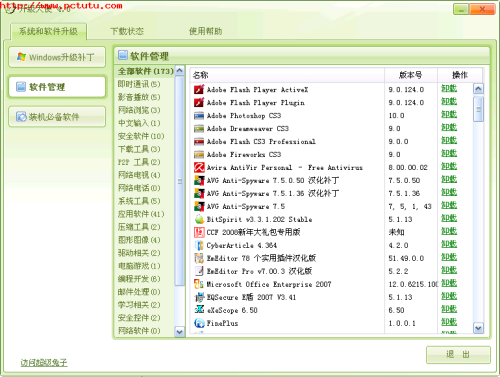Uninstall Adobe Flash Player ActiveX via 卸载

tap(449, 89)
